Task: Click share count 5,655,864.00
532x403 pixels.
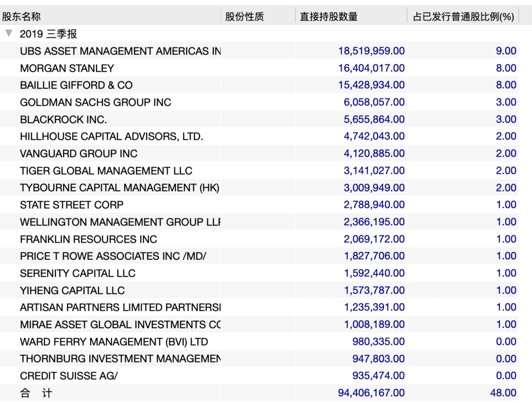Action: pos(374,119)
